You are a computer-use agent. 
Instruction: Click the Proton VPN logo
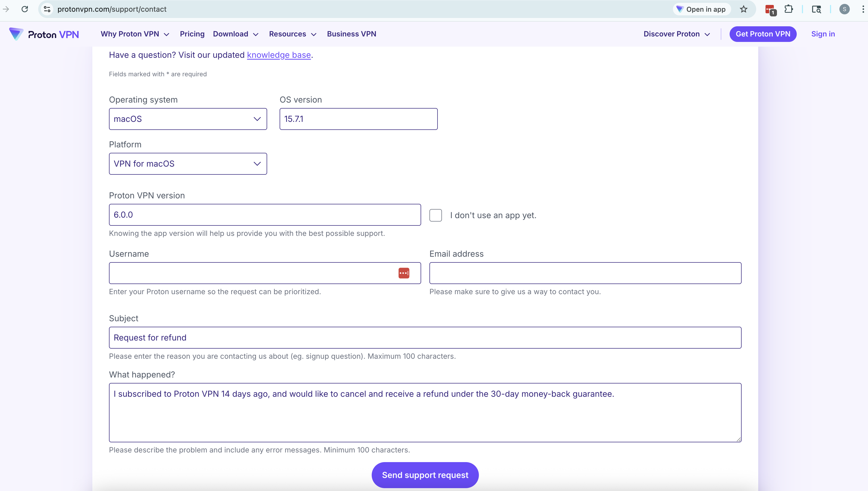pyautogui.click(x=43, y=34)
